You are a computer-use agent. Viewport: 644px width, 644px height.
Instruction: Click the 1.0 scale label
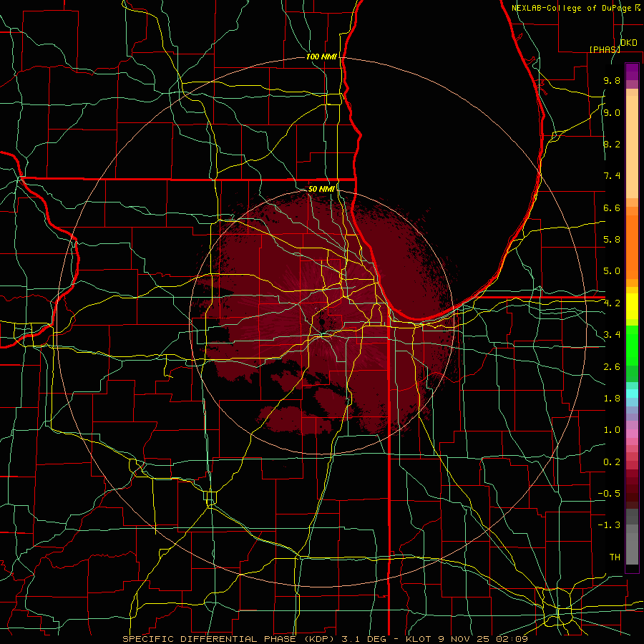click(x=612, y=430)
